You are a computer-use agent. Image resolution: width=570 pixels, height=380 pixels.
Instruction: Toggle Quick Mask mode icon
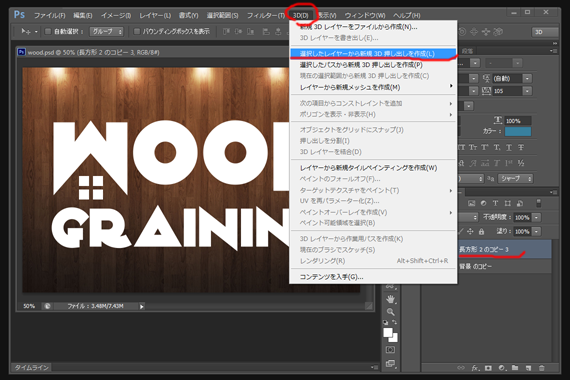pos(390,349)
